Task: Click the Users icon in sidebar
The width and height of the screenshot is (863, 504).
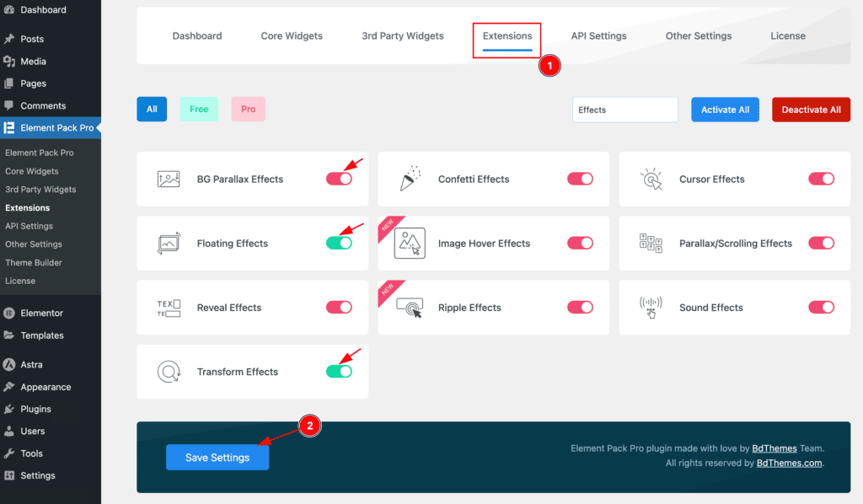Action: (x=8, y=431)
